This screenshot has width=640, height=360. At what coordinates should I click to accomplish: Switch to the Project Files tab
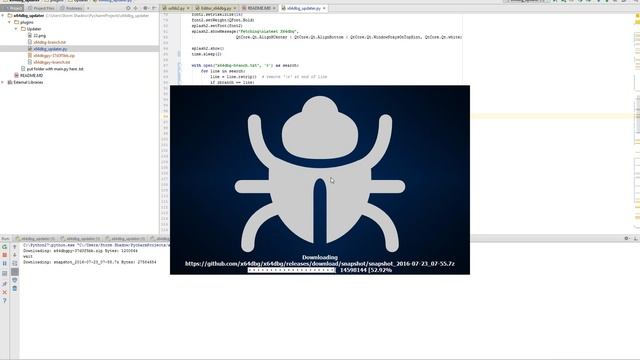tap(41, 8)
